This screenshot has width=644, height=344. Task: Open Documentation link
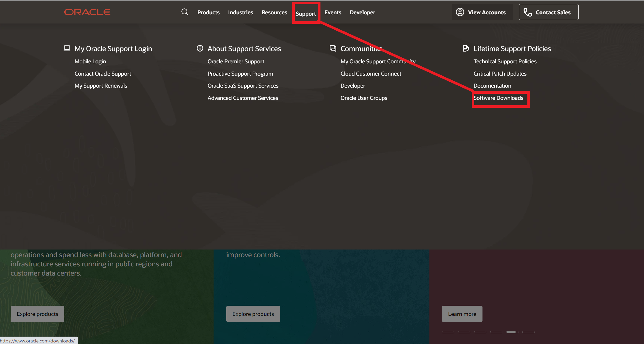(x=492, y=86)
